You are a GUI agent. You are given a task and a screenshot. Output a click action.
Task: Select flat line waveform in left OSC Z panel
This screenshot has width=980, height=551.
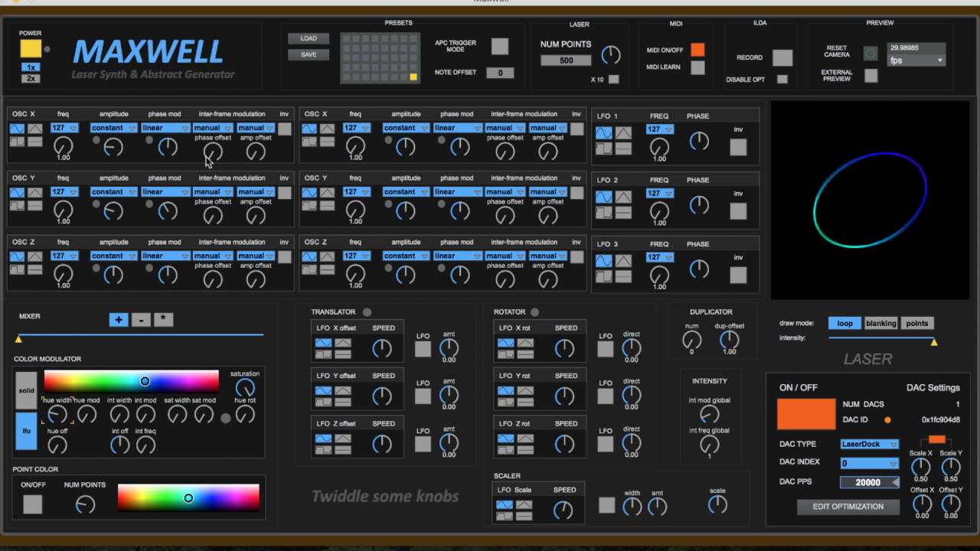coord(34,269)
